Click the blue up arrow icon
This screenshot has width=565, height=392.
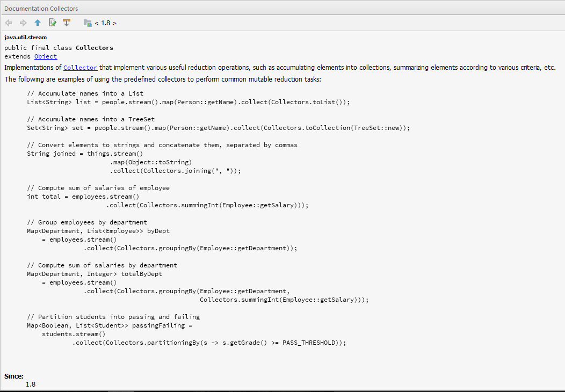point(38,23)
